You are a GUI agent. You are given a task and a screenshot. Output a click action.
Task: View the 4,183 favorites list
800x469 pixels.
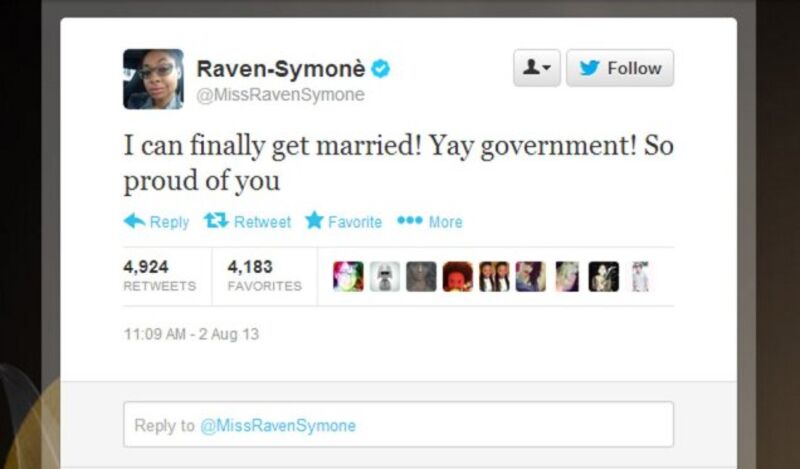point(264,276)
